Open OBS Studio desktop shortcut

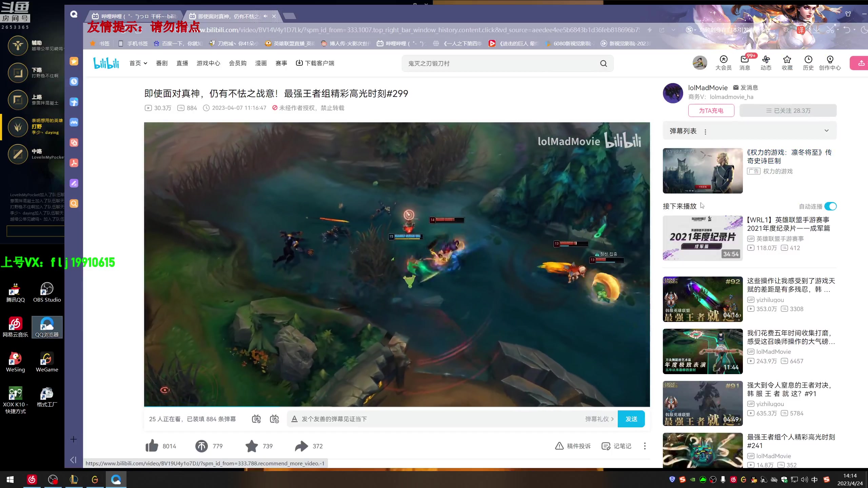47,292
